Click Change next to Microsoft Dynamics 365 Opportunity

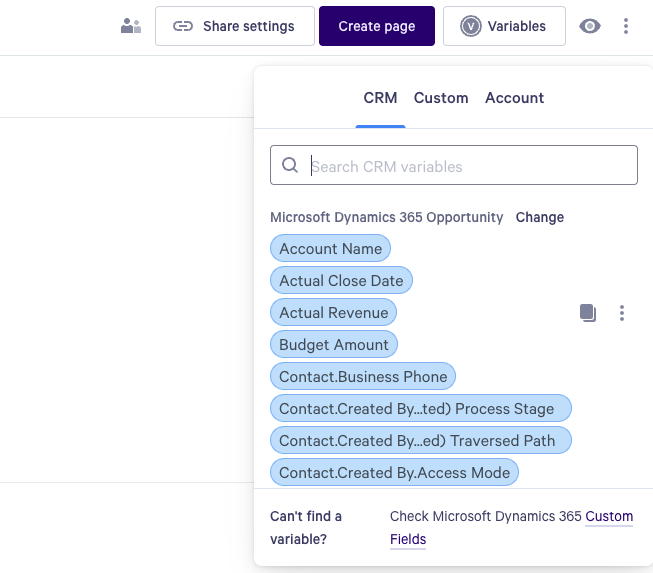539,217
